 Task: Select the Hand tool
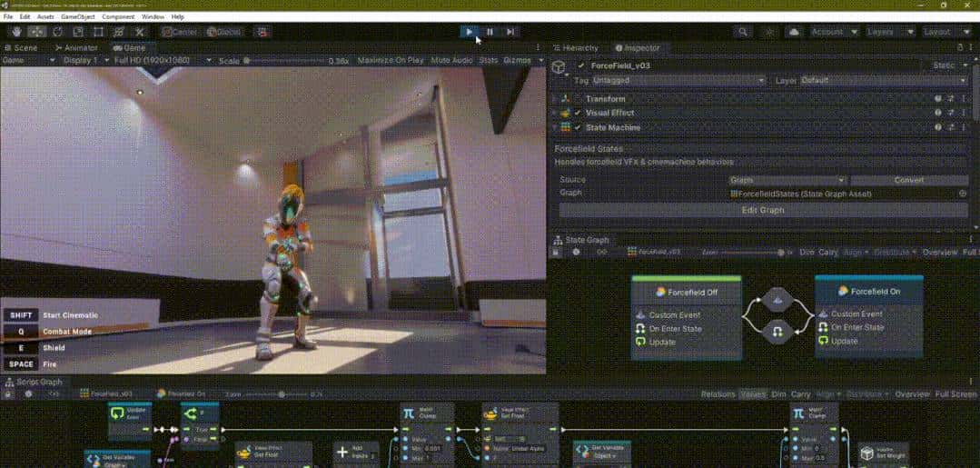click(17, 32)
